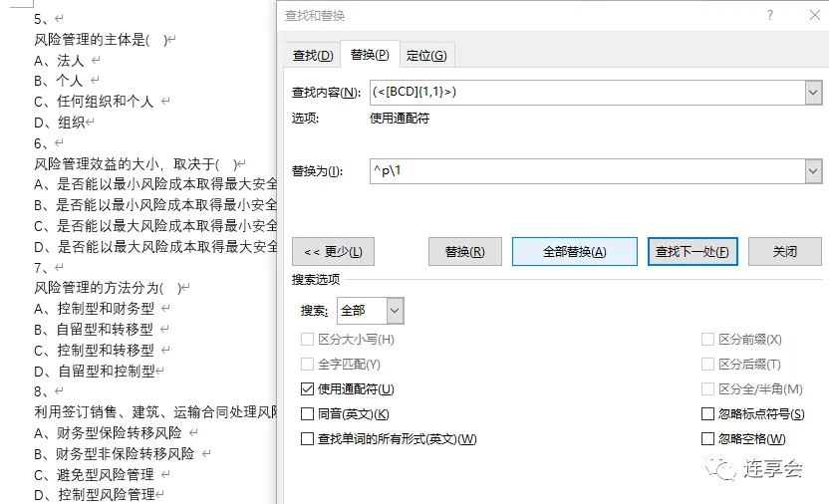
Task: Open the 搜索 direction dropdown showing 全部
Action: pyautogui.click(x=371, y=311)
